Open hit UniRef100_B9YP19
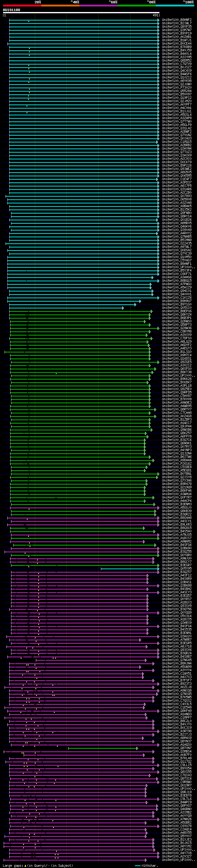The height and width of the screenshot is (868, 197). [x=177, y=33]
